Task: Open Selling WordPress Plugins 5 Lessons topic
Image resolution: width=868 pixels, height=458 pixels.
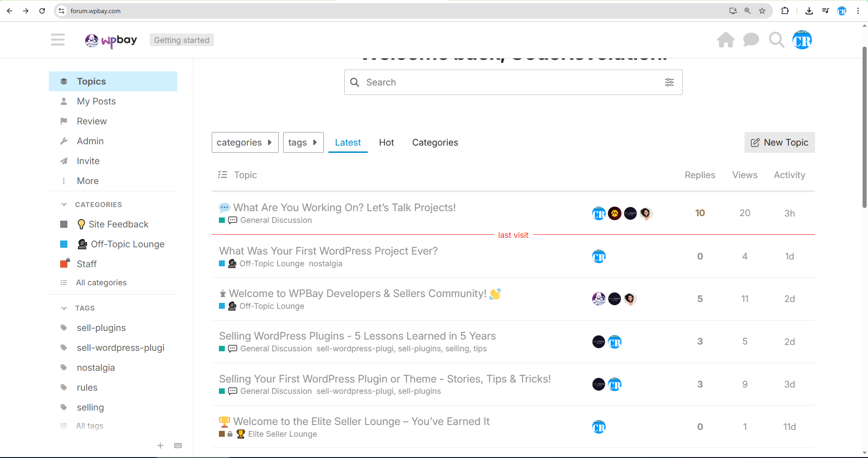Action: (357, 336)
